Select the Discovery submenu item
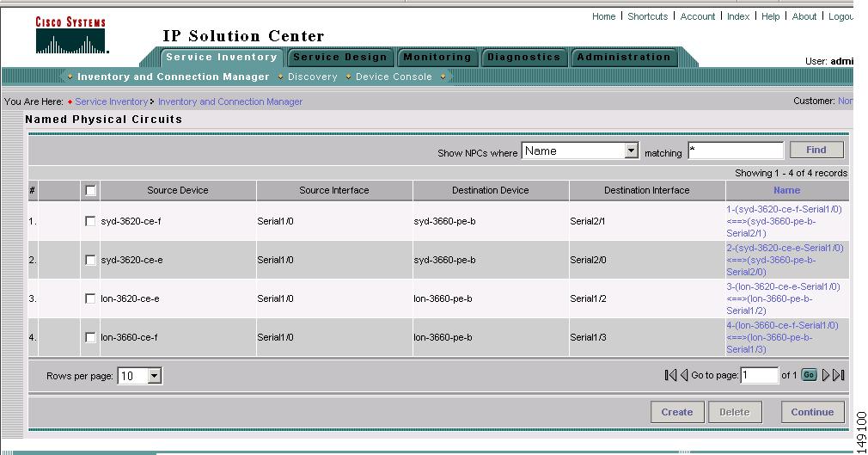 312,77
